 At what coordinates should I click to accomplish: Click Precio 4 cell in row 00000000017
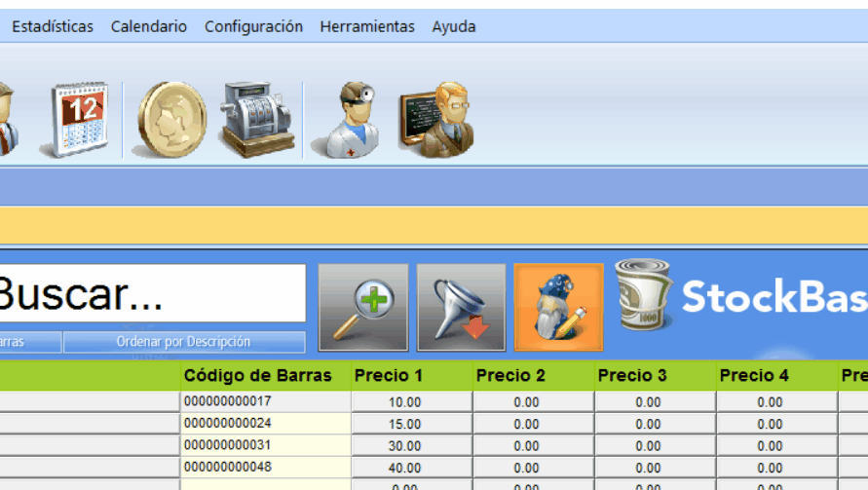(x=777, y=402)
